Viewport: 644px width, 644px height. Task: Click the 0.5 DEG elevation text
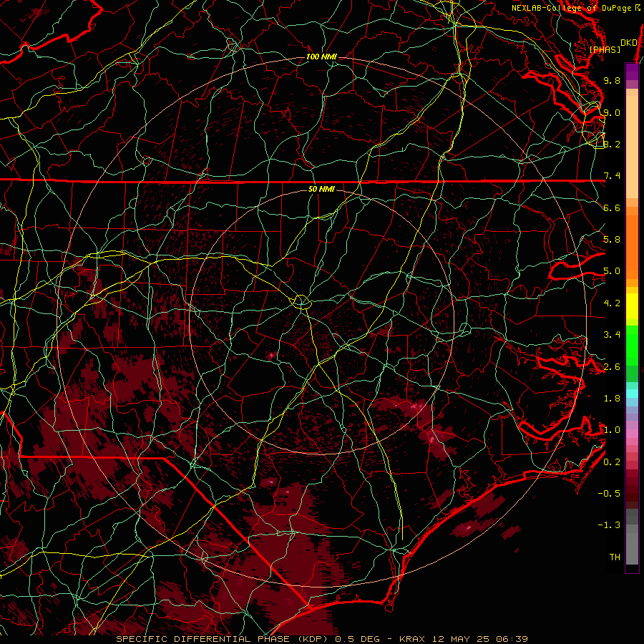(357, 639)
